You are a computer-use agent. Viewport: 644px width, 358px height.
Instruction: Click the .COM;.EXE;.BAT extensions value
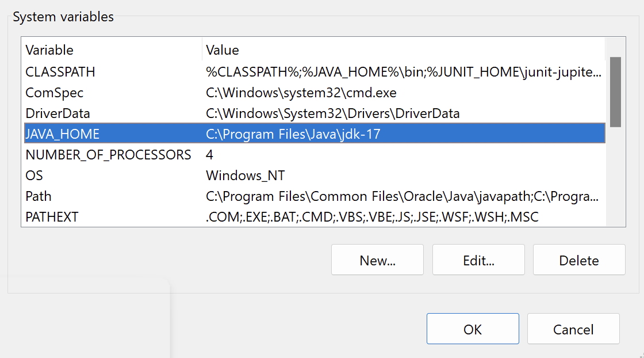[x=372, y=216]
